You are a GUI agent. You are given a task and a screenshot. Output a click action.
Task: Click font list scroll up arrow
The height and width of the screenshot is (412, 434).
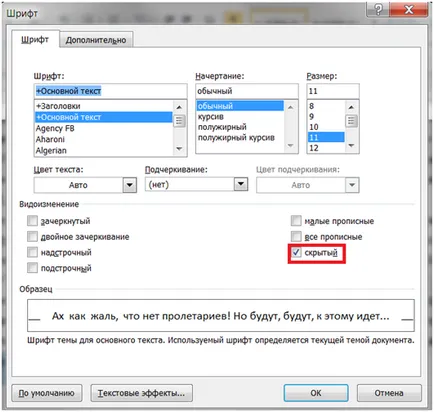tap(179, 107)
